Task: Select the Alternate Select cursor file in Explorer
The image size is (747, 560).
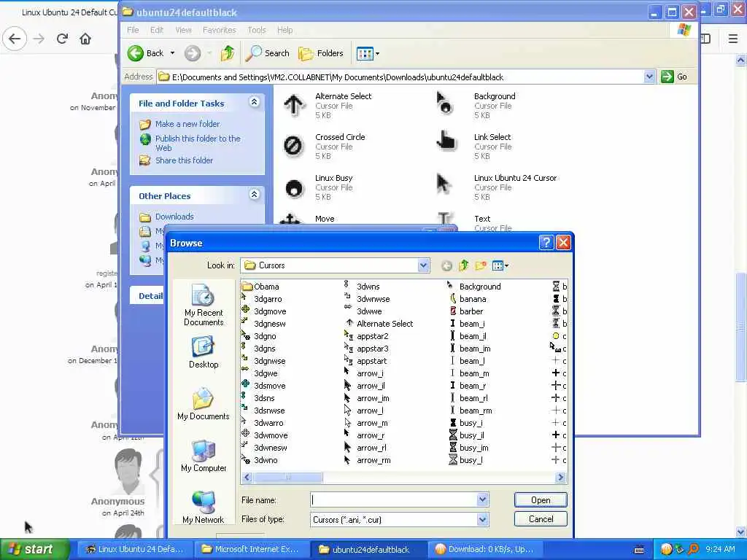Action: (x=328, y=105)
